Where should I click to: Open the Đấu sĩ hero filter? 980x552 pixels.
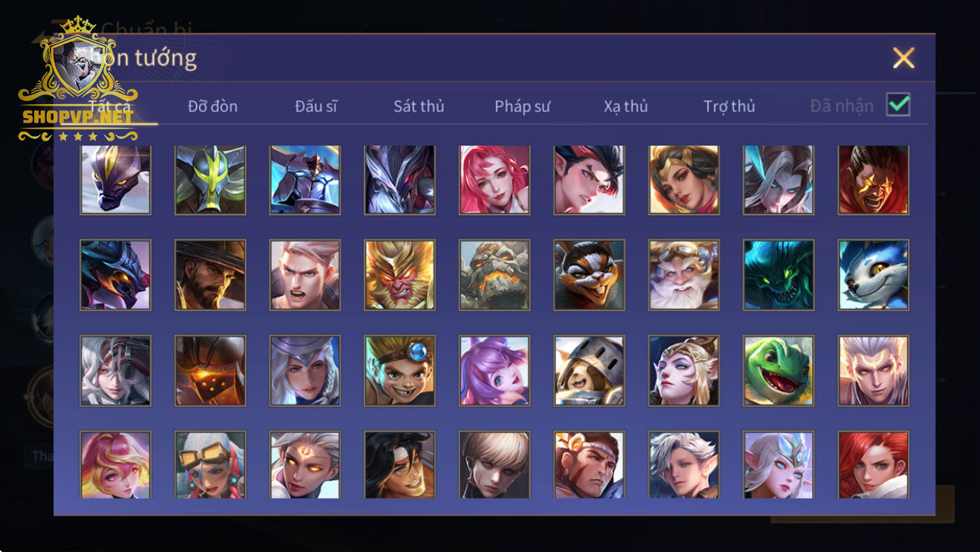tap(316, 106)
